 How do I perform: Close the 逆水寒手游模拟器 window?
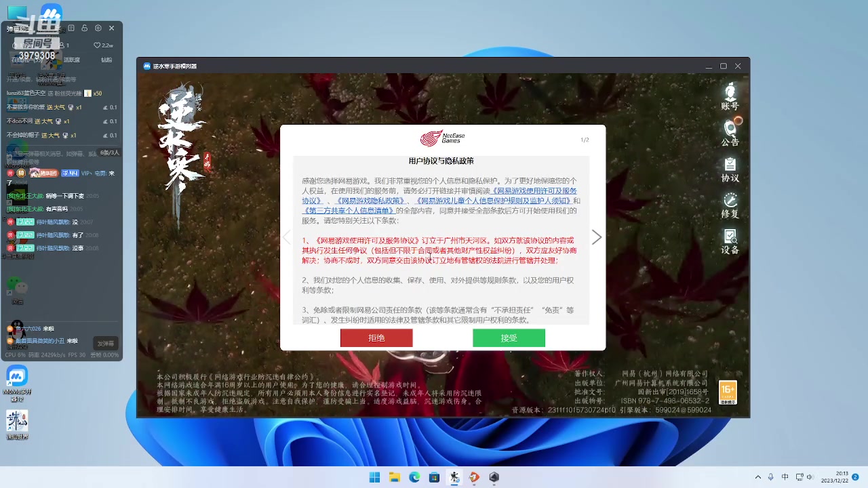coord(738,66)
